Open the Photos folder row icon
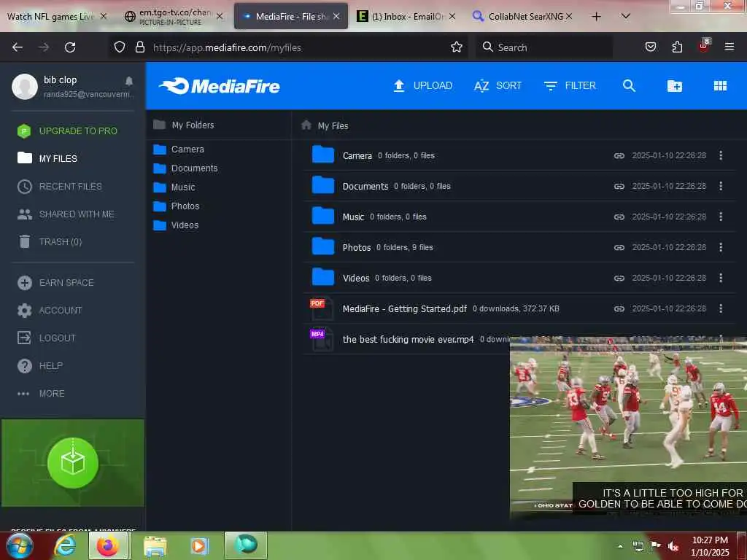The height and width of the screenshot is (560, 747). pos(323,246)
